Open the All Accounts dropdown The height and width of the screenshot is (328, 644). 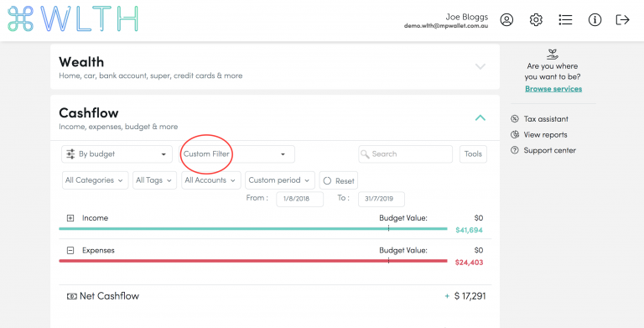[211, 180]
